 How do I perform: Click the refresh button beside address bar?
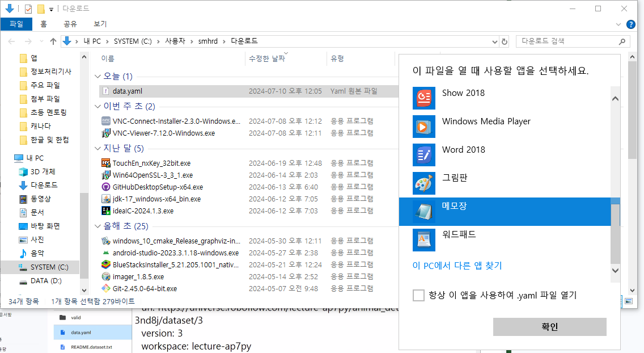click(505, 41)
